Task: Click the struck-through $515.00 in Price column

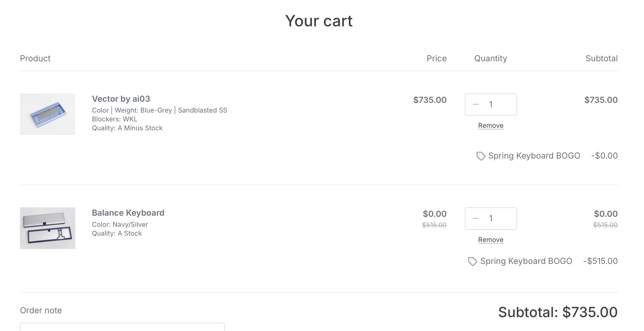Action: tap(434, 225)
